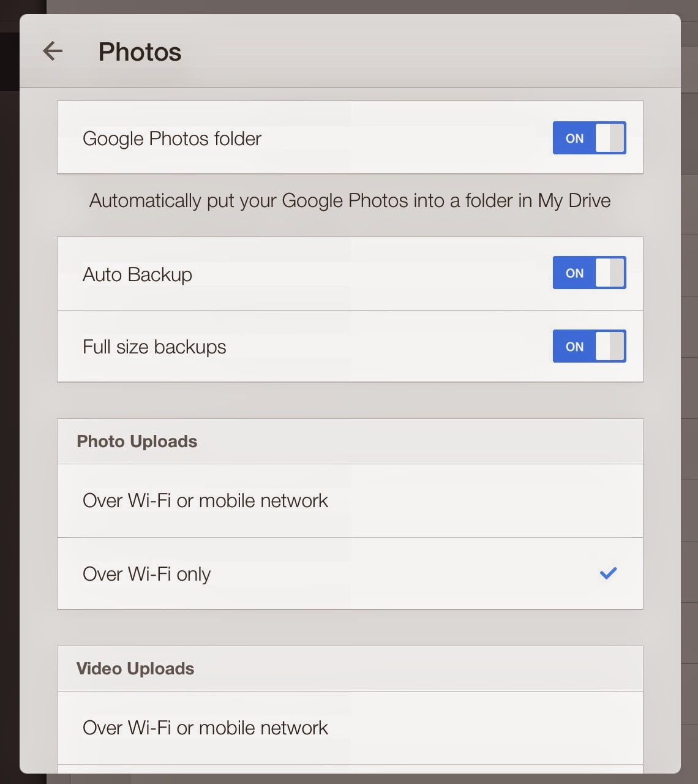The image size is (698, 784).
Task: Click the Photos title in the header
Action: [140, 52]
